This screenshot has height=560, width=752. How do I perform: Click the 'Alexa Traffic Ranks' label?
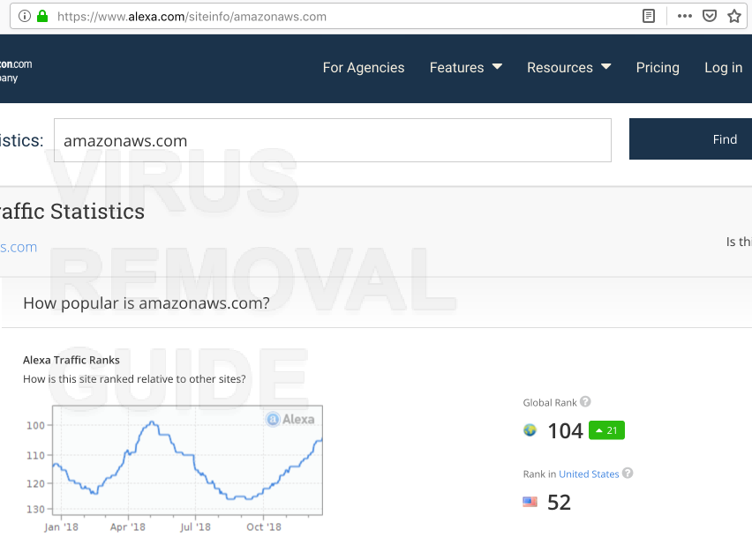click(71, 360)
